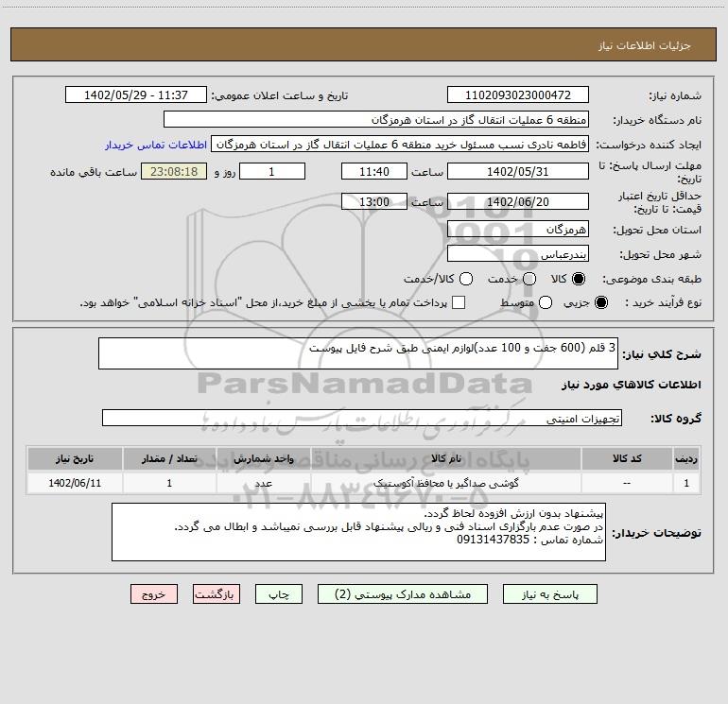728x704 pixels.
Task: Open the اطلاعات تماس خریدار link
Action: [x=156, y=145]
